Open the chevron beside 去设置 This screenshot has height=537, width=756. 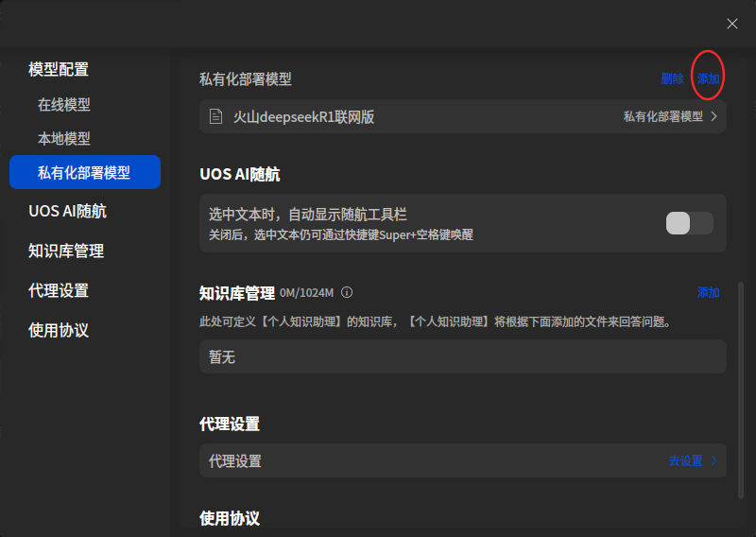click(714, 460)
